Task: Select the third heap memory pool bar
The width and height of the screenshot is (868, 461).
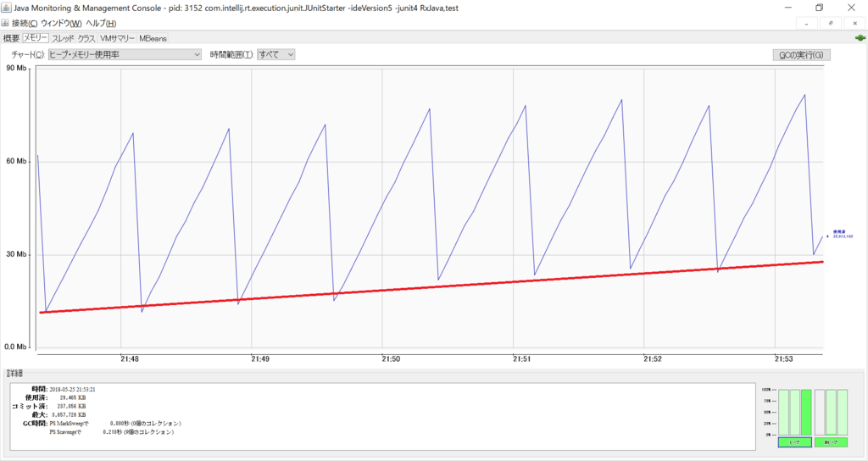Action: click(806, 412)
